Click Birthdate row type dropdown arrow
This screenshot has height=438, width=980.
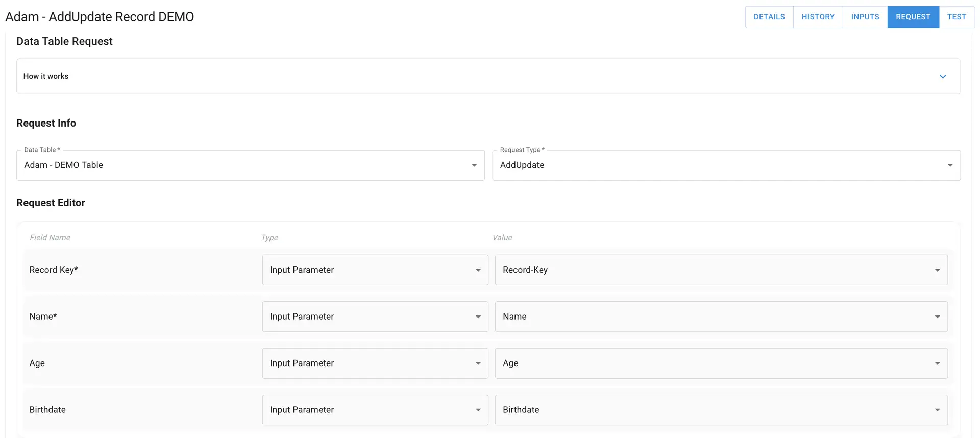[478, 410]
